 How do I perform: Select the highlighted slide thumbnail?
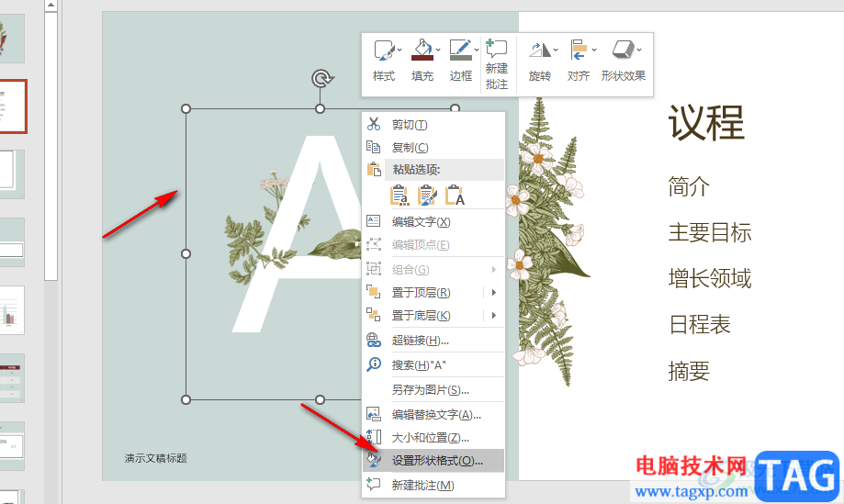(x=13, y=106)
